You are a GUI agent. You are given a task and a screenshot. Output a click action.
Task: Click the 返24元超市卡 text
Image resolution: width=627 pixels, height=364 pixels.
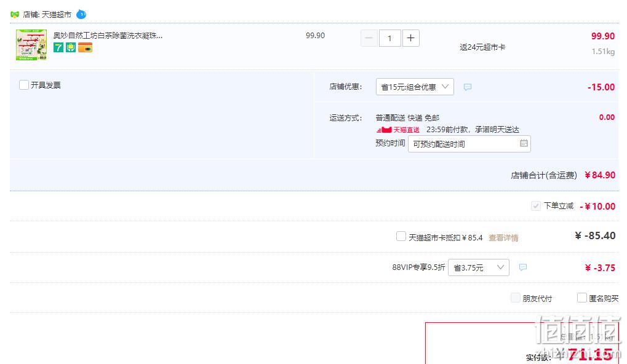482,47
